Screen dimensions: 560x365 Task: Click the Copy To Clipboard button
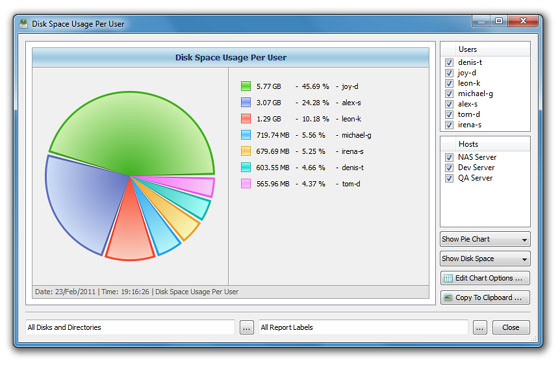coord(485,298)
